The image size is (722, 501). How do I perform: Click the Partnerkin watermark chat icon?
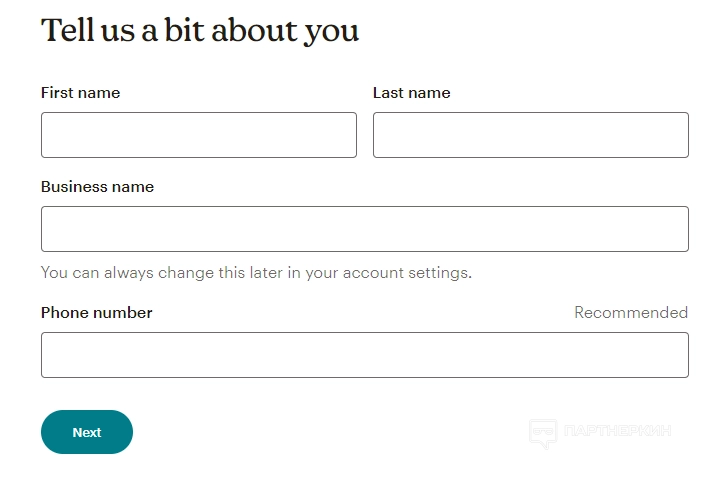[x=542, y=432]
